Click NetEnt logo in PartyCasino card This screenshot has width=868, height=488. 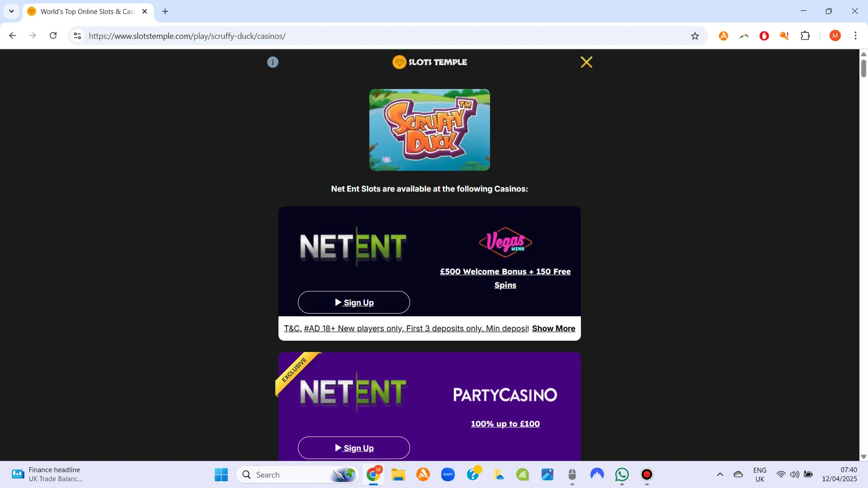pos(354,392)
